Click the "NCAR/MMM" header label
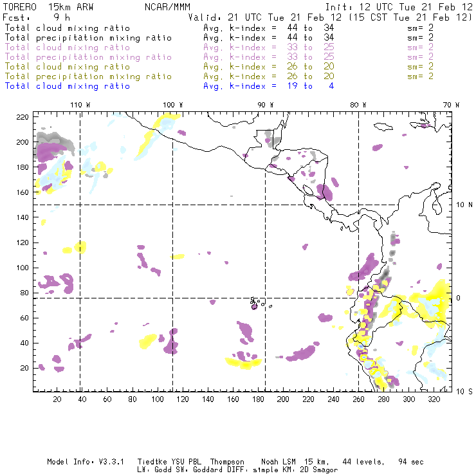476x476 pixels. pos(168,7)
